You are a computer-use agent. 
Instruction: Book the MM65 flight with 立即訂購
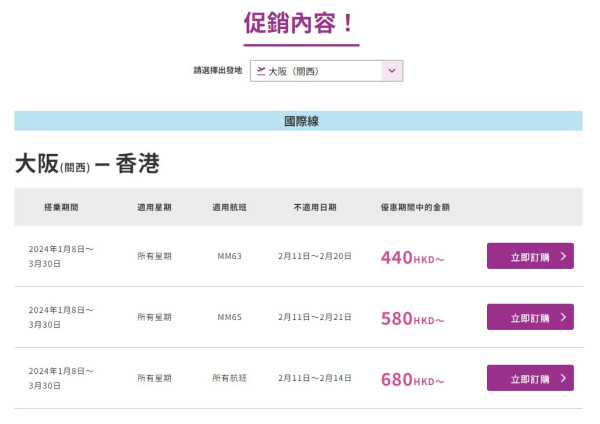(529, 318)
